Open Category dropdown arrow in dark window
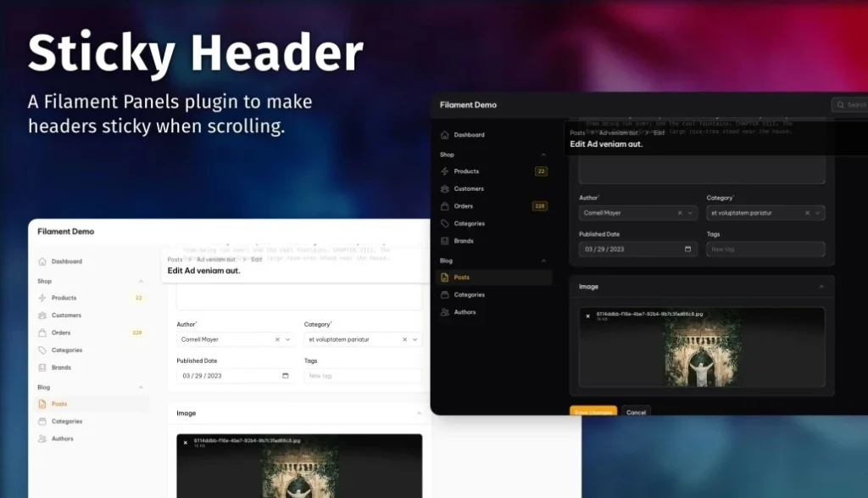The image size is (868, 498). click(x=817, y=213)
